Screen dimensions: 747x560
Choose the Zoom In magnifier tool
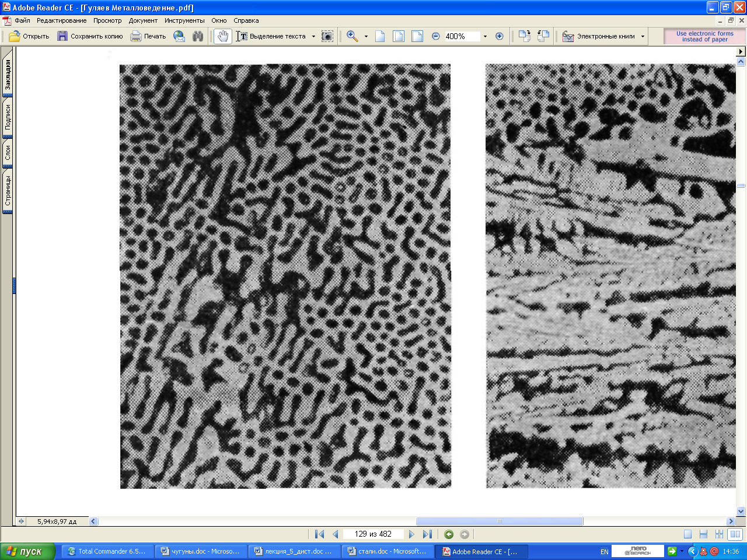tap(352, 36)
